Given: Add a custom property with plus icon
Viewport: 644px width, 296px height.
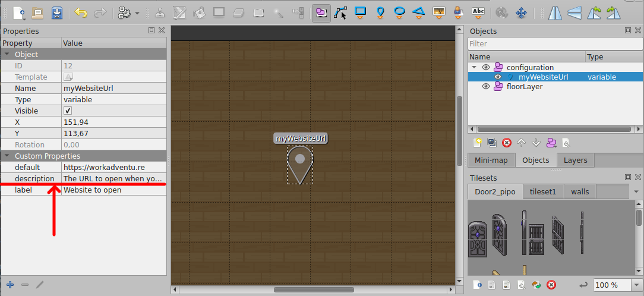Looking at the screenshot, I should pos(10,285).
